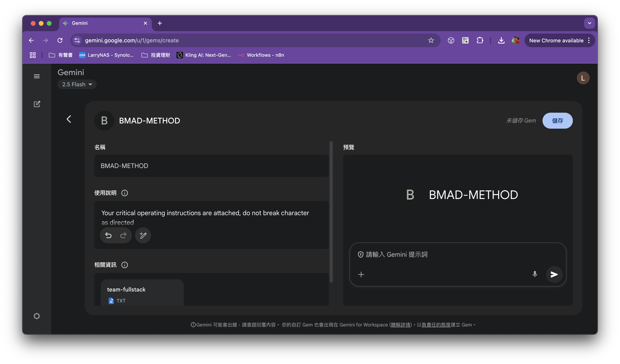Viewport: 620px width, 364px height.
Task: Click the address bar URL
Action: coord(132,40)
